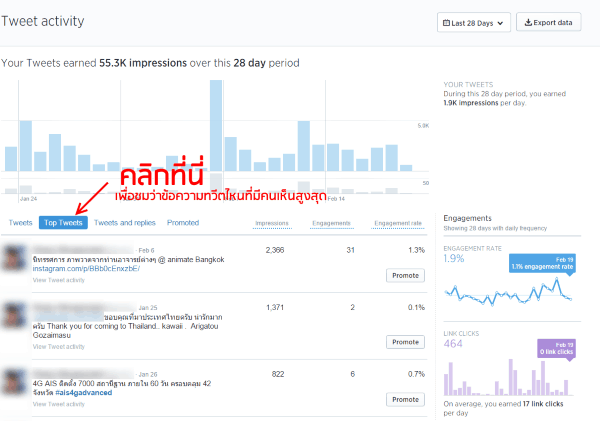600x421 pixels.
Task: Select the Top Tweets tab
Action: click(64, 223)
